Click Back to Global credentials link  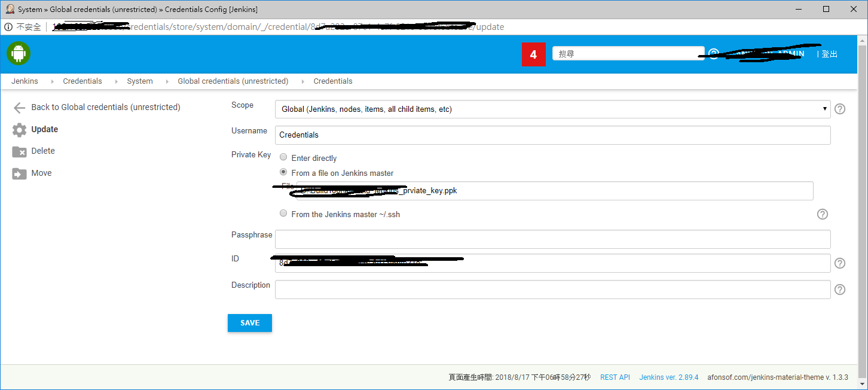(x=106, y=107)
